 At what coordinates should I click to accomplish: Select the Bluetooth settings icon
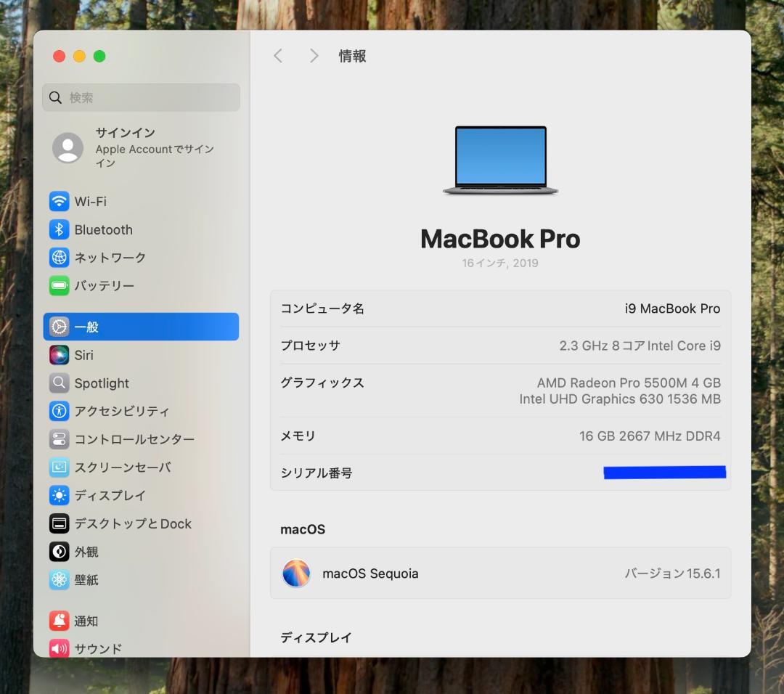[60, 229]
